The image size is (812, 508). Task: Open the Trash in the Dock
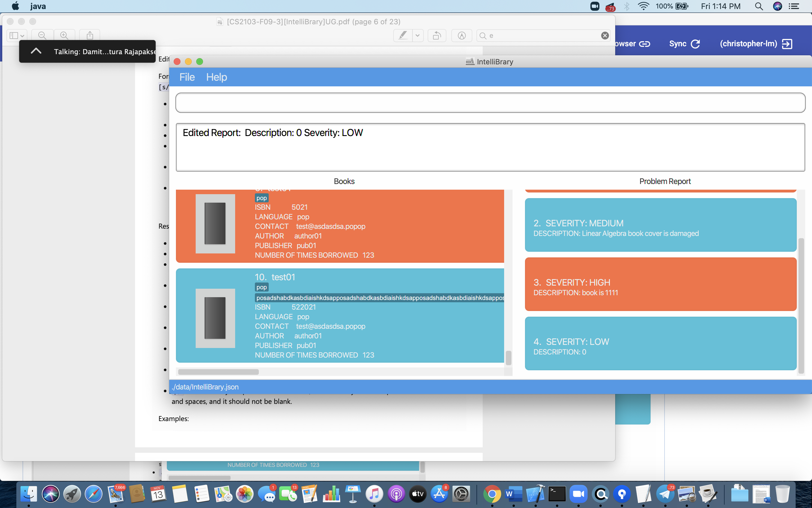tap(782, 494)
